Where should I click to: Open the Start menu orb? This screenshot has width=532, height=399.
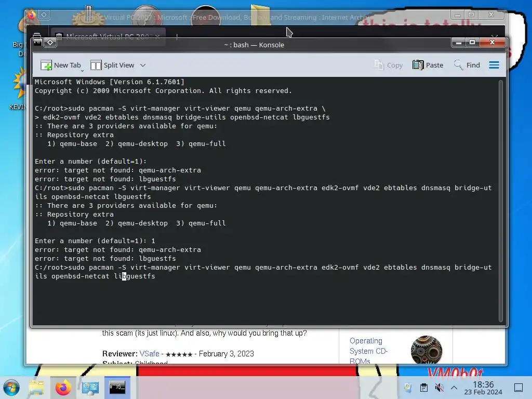(11, 388)
